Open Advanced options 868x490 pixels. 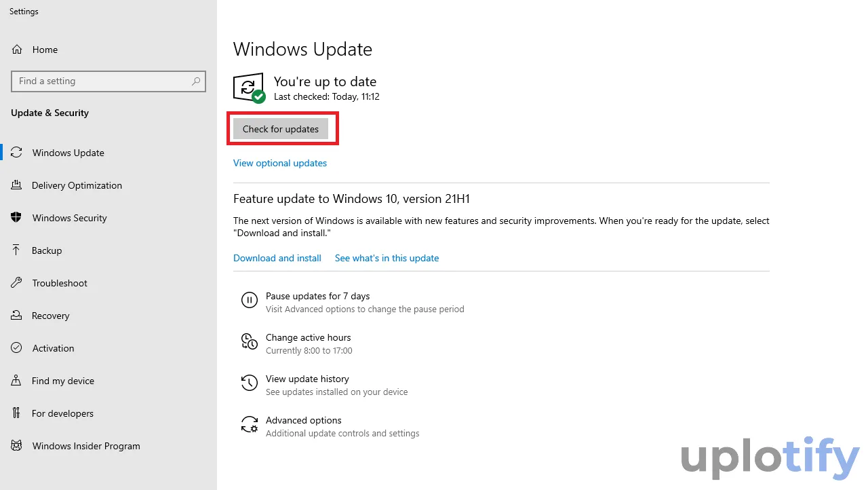coord(304,420)
